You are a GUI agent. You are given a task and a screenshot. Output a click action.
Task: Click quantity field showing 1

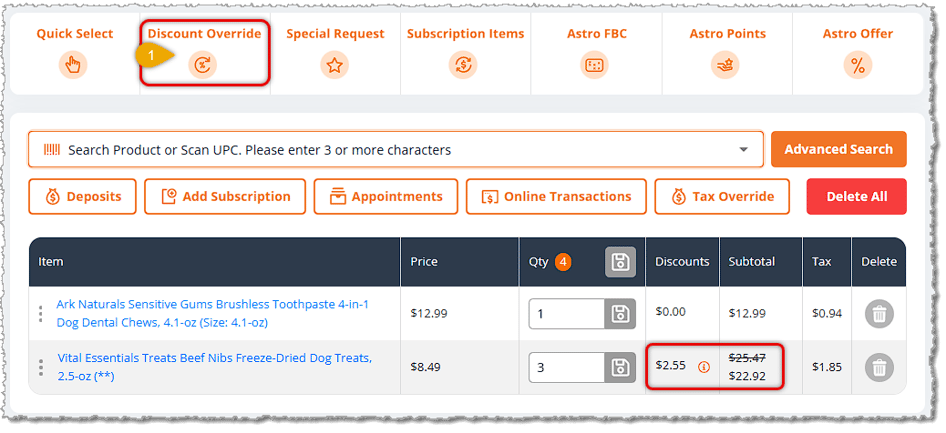point(567,314)
